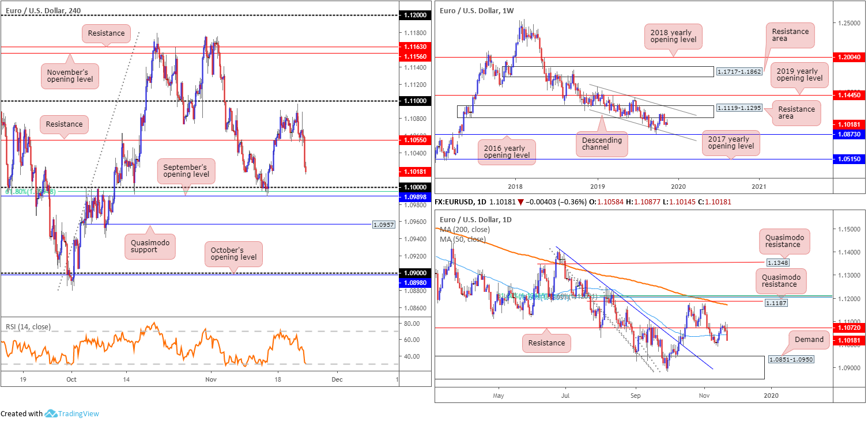
Task: Click the red 1.11560 price tag
Action: point(414,57)
